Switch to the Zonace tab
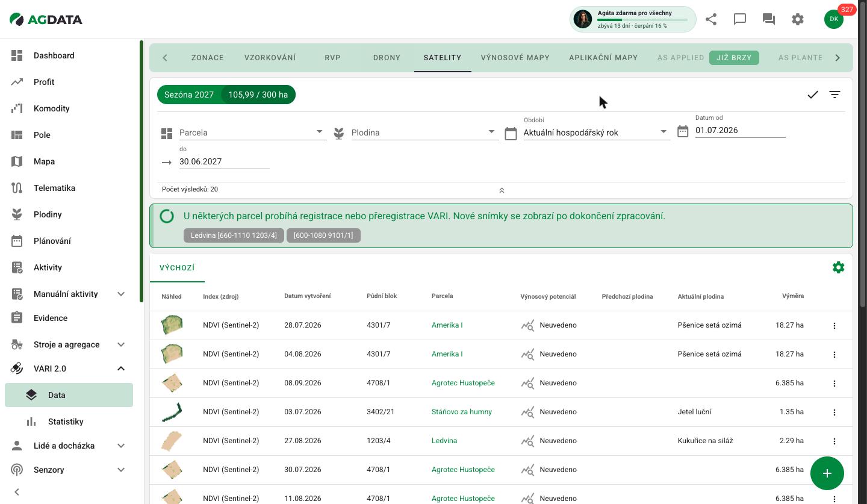 (208, 58)
